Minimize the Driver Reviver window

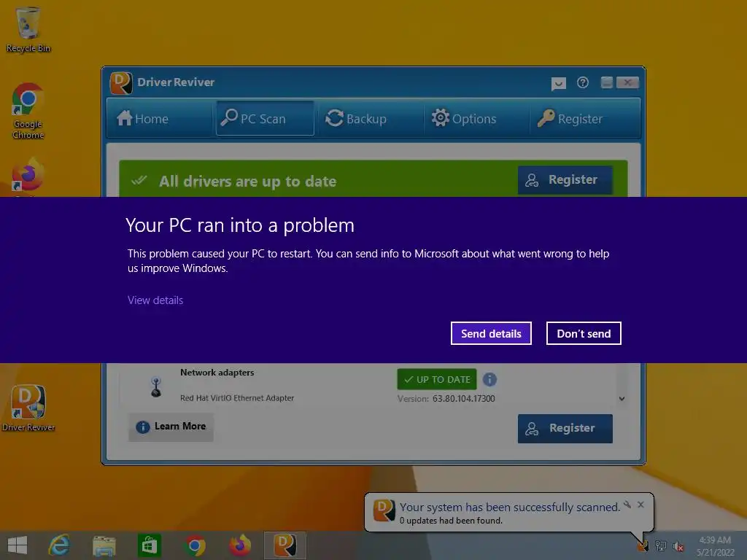point(606,82)
